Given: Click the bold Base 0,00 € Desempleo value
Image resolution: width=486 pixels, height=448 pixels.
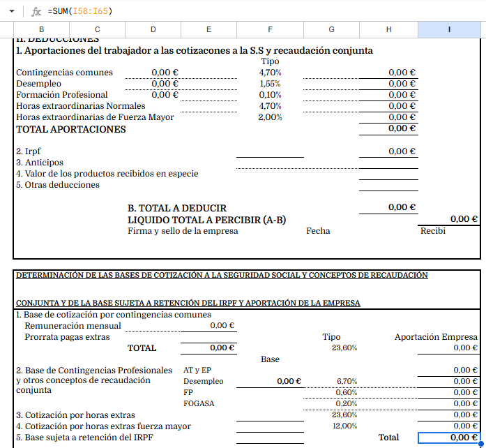Looking at the screenshot, I should (289, 381).
